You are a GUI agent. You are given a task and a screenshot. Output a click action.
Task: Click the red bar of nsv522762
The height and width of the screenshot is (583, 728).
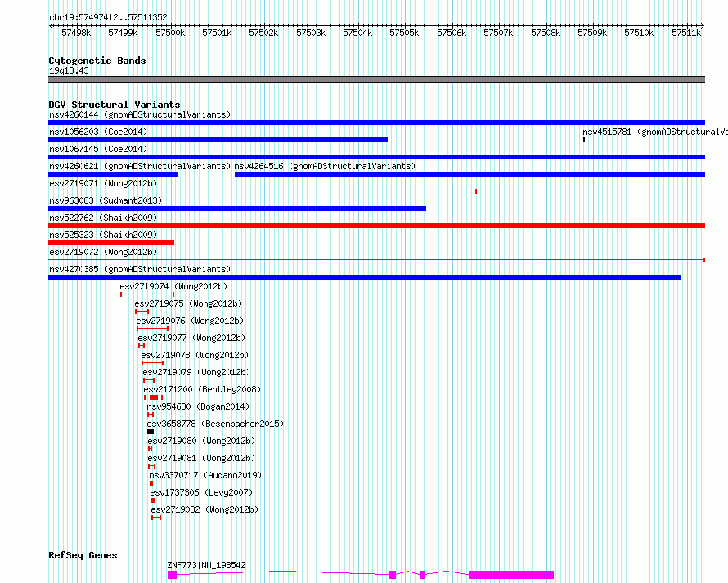(376, 226)
